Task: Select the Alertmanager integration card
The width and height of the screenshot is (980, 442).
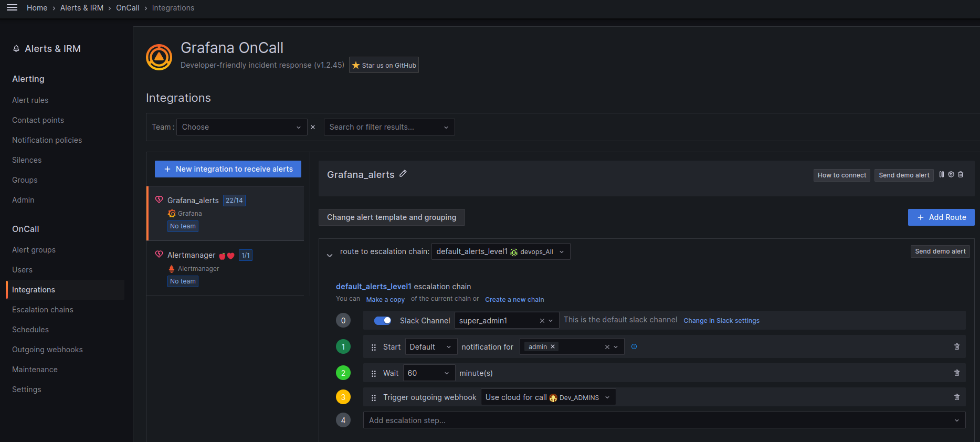Action: (x=225, y=268)
